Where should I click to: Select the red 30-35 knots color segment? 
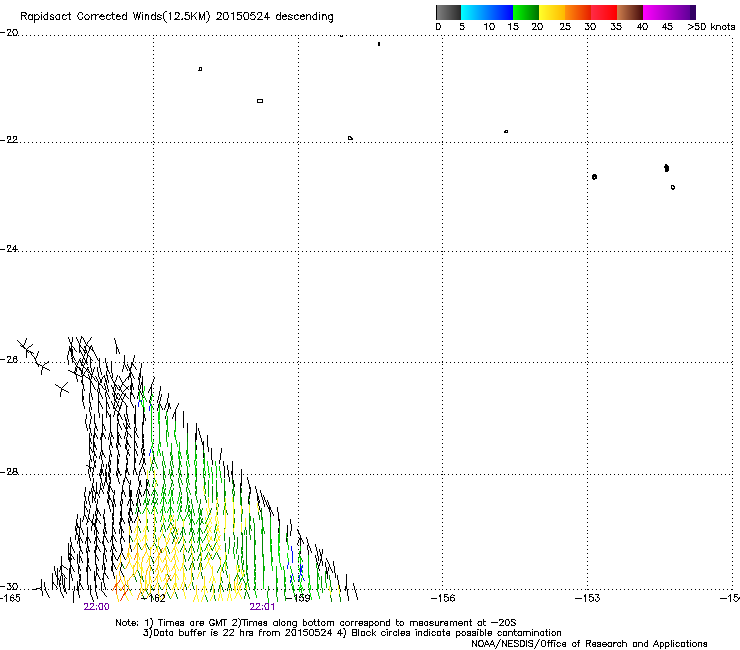click(604, 12)
